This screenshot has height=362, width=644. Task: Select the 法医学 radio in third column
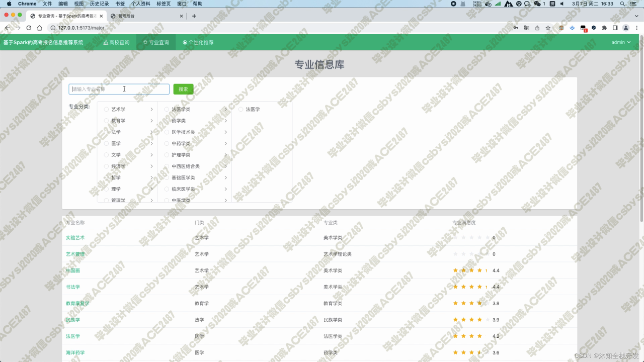pos(240,109)
